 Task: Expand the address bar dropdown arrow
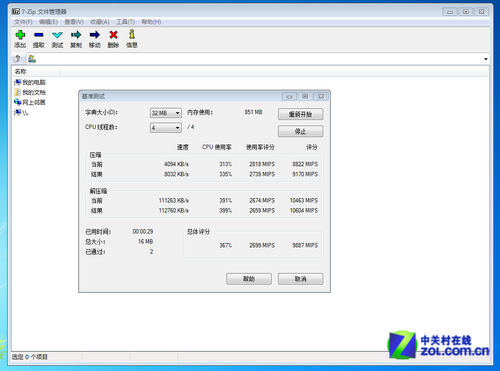(486, 59)
